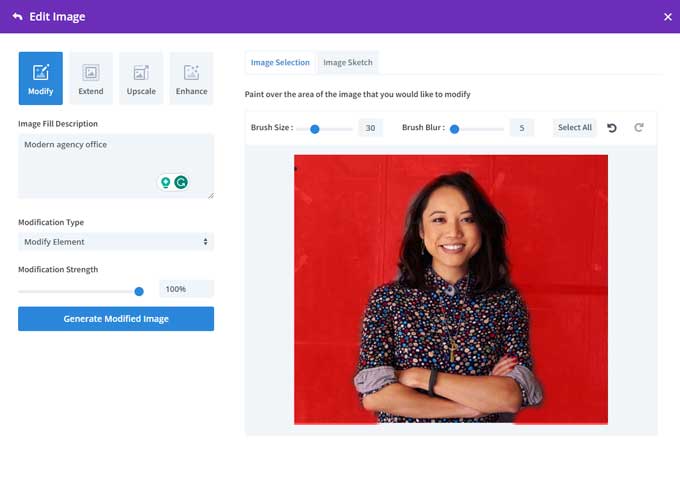Switch to the Image Selection tab
Viewport: 680px width, 479px height.
click(x=280, y=62)
